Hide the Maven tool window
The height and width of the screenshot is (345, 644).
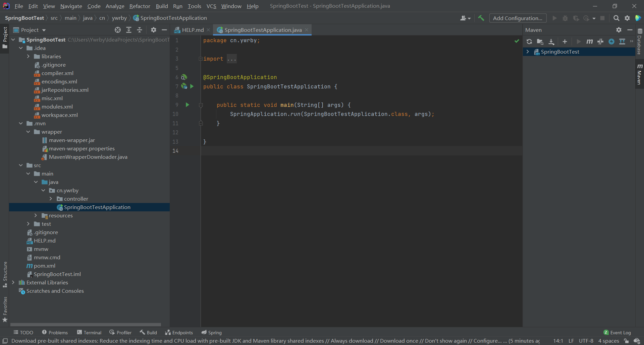pyautogui.click(x=630, y=30)
